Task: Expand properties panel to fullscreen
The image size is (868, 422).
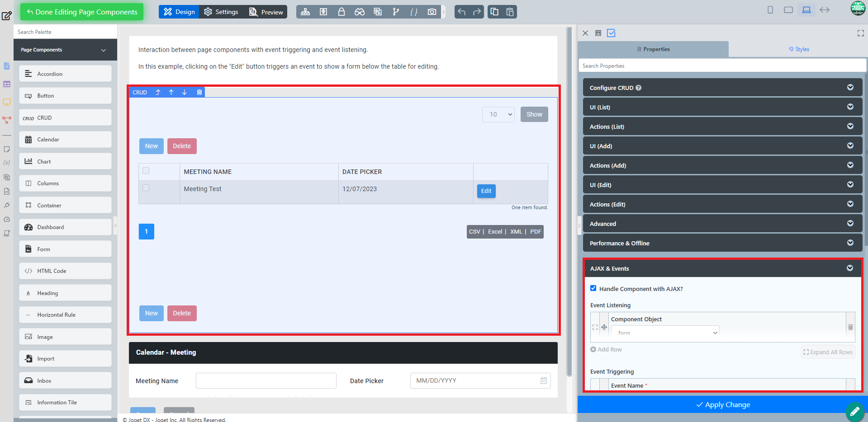Action: 860,33
